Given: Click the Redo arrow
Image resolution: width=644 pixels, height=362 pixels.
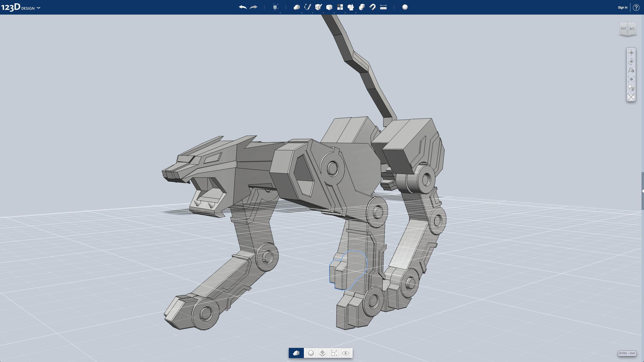Looking at the screenshot, I should click(254, 7).
